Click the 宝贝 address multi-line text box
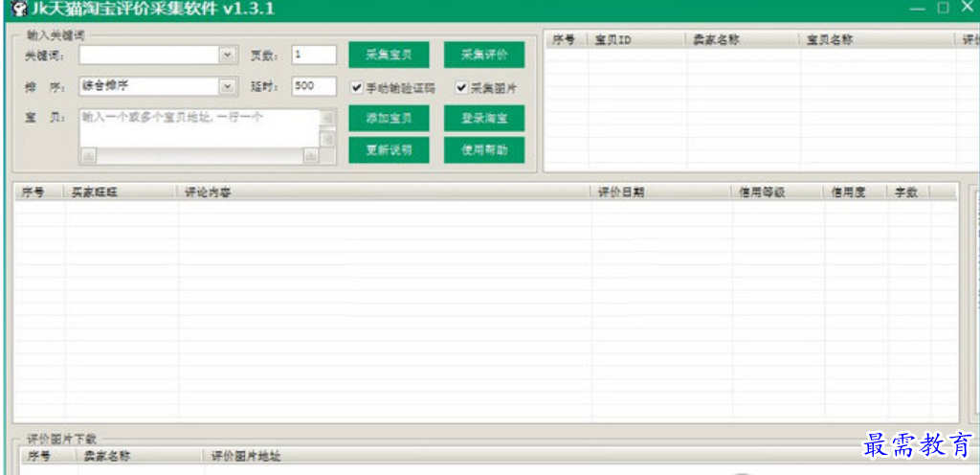980x475 pixels. point(199,128)
